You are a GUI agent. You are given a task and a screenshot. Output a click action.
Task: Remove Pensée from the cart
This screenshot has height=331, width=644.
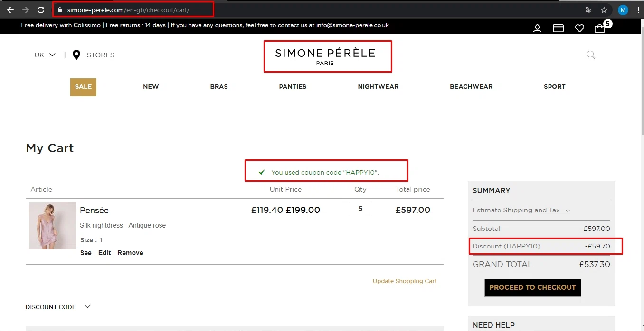point(130,253)
